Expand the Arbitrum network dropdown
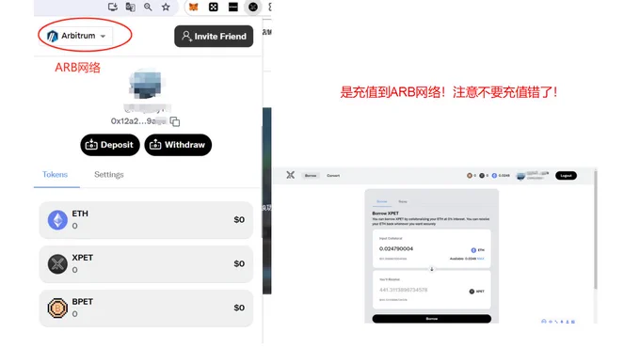640x364 pixels. 76,36
